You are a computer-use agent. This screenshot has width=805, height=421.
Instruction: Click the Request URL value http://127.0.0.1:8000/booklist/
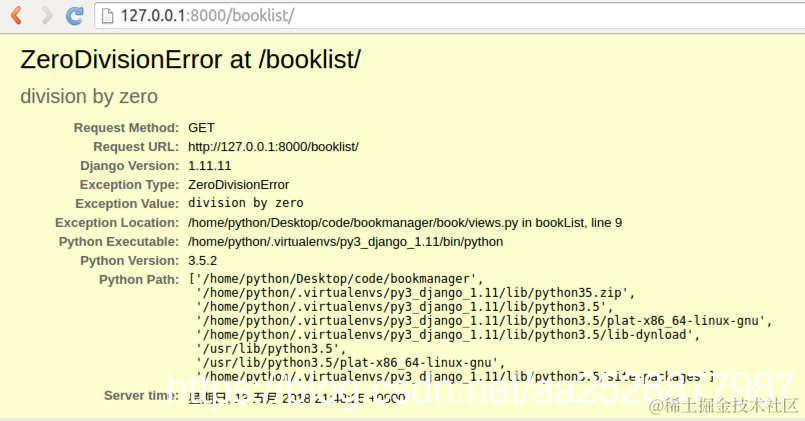click(273, 147)
